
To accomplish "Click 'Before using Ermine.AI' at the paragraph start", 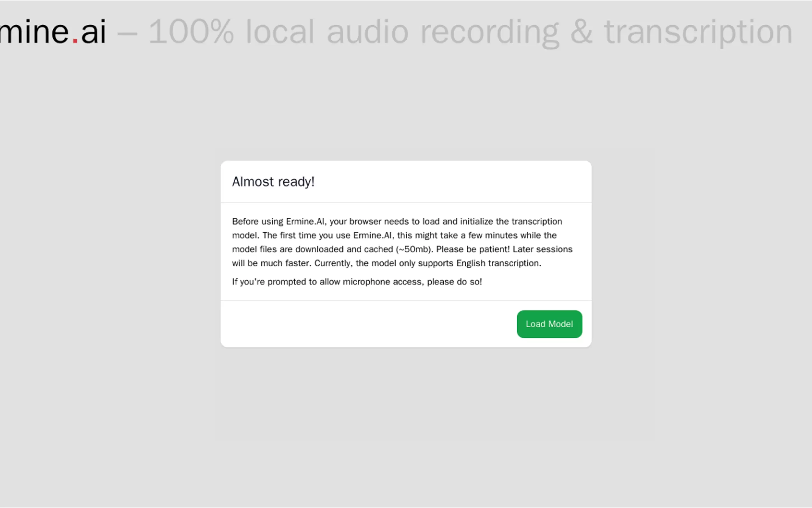I will pyautogui.click(x=278, y=221).
